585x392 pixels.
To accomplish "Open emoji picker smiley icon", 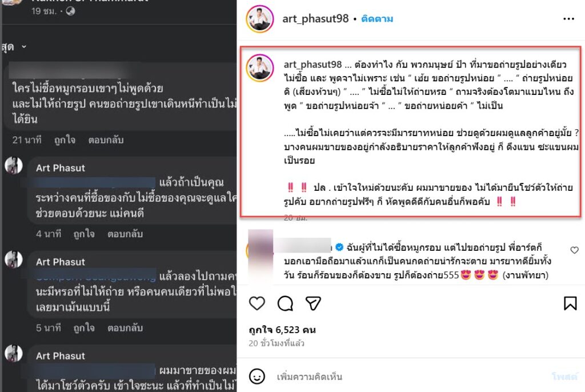I will (x=257, y=377).
